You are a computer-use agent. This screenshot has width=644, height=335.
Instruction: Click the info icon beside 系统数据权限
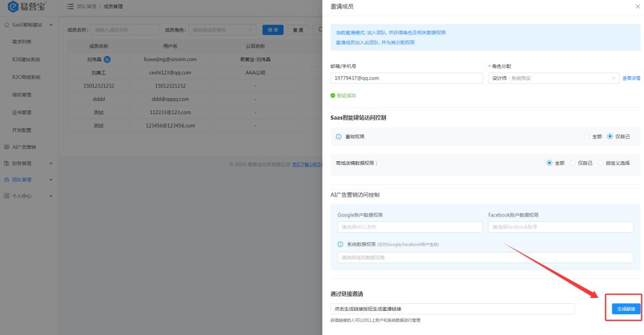click(x=340, y=244)
